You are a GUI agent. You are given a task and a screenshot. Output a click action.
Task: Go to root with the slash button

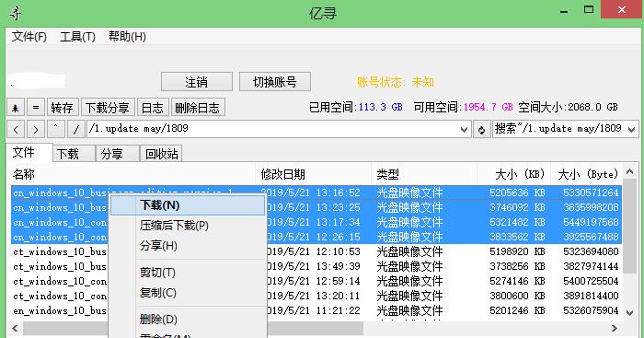point(76,130)
